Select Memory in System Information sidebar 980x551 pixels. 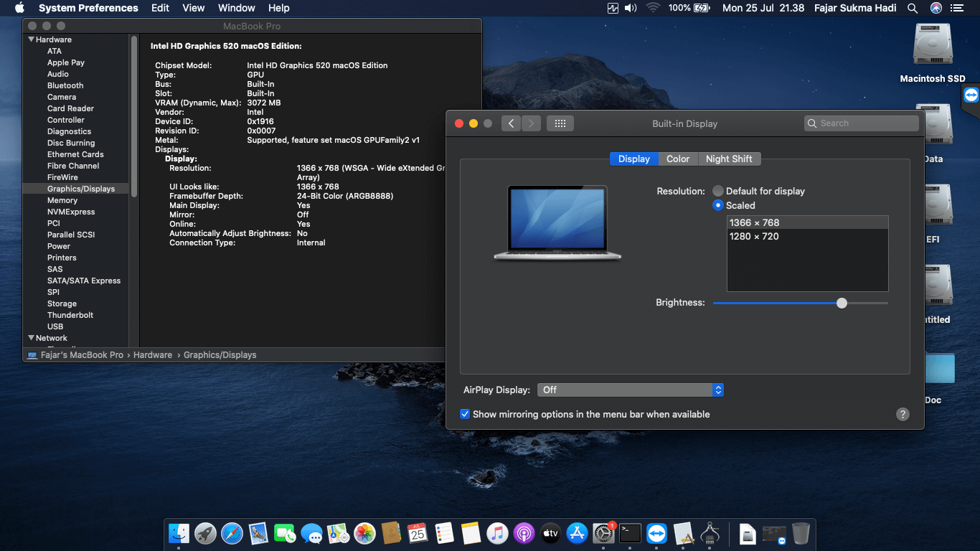pos(62,200)
